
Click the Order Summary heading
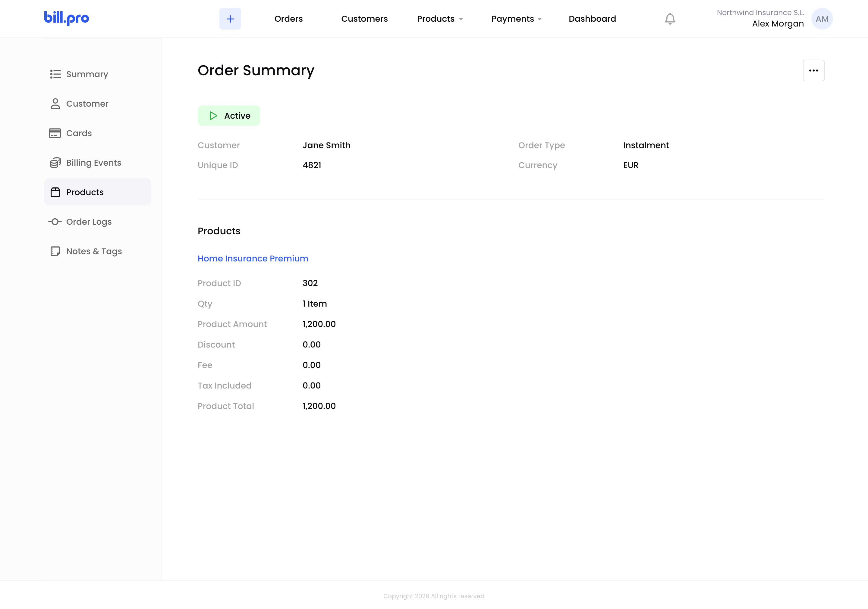(256, 71)
